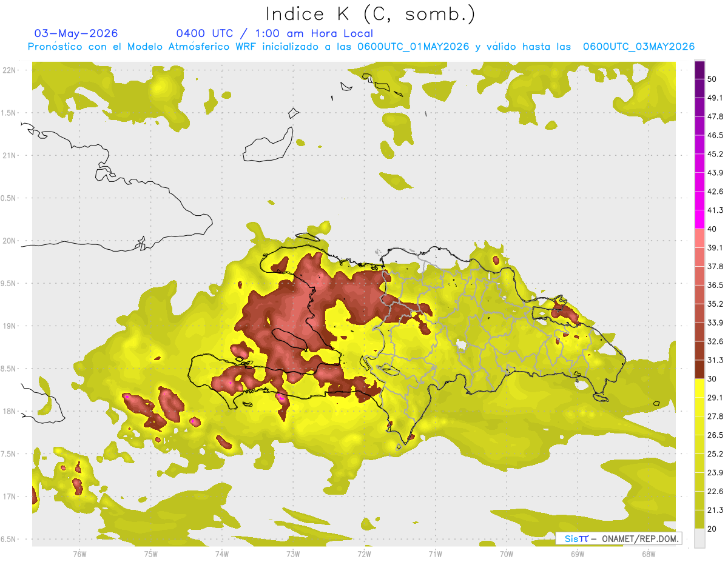Viewport: 728px width, 562px height.
Task: Click the 0400 UTC local time label
Action: [274, 33]
